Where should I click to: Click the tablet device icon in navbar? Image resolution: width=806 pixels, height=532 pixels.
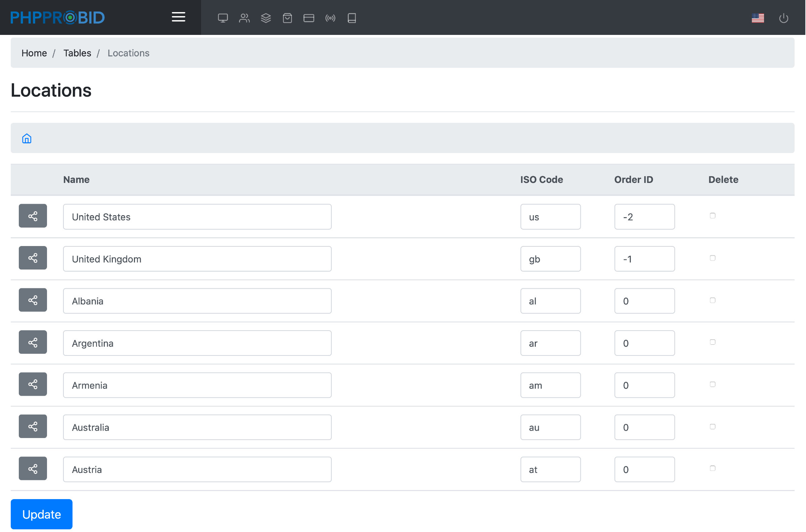(x=351, y=18)
